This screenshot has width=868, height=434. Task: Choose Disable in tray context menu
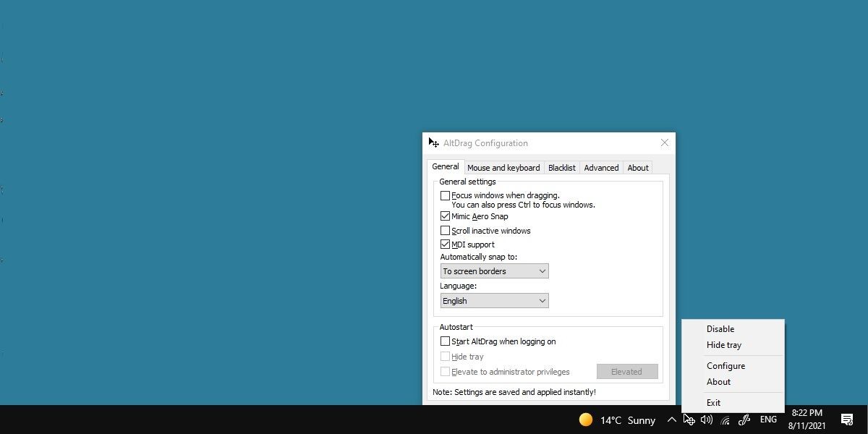point(733,329)
